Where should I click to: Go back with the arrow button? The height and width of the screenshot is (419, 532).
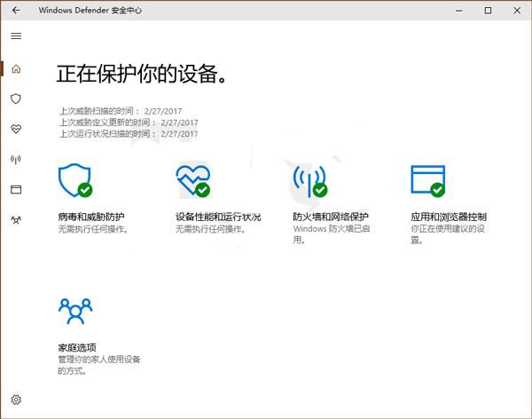coord(16,10)
